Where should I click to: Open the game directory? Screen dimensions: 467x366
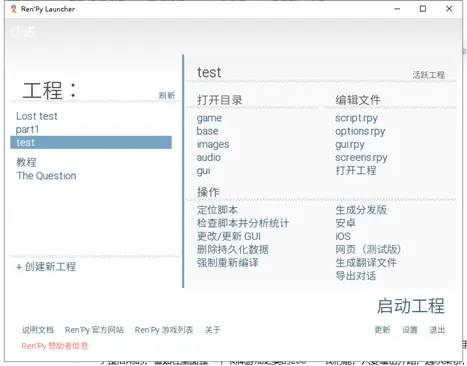point(209,118)
